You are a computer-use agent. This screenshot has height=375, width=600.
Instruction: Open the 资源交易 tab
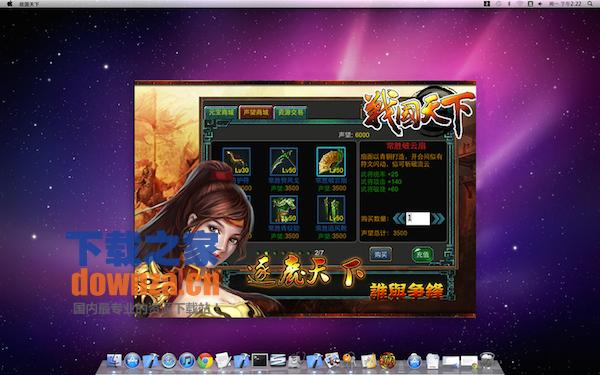290,112
